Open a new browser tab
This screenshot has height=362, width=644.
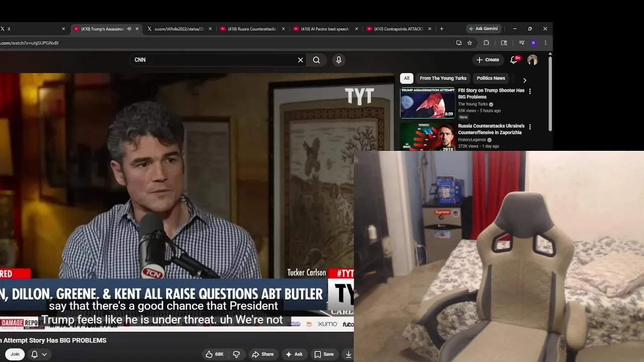coord(442,29)
